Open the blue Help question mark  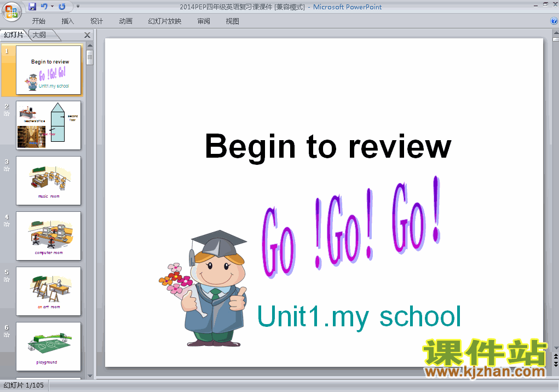point(554,21)
